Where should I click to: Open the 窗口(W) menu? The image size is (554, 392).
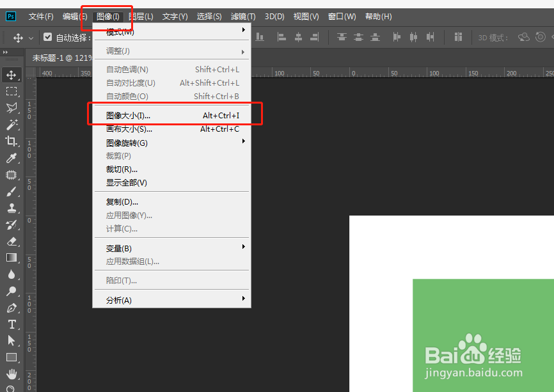coord(342,17)
